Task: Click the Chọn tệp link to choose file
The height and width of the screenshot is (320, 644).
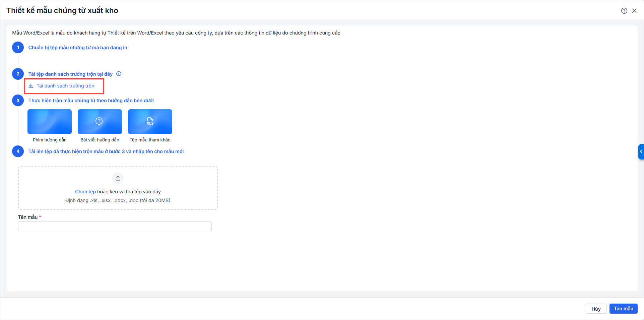Action: (85, 192)
